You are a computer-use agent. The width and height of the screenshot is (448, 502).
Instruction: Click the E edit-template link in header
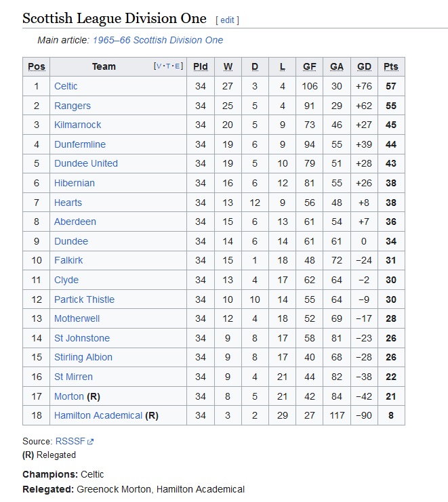tap(177, 66)
